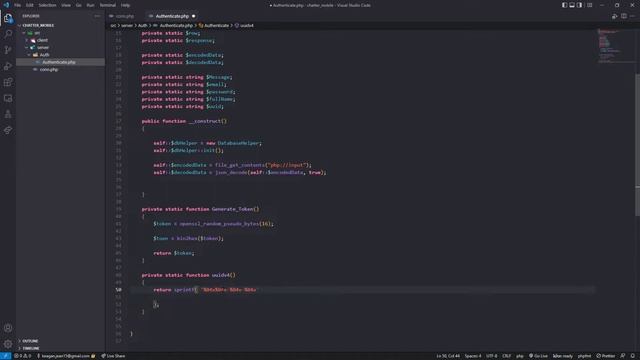Open the Go menu
Screen dimensions: 640x360
pos(78,5)
